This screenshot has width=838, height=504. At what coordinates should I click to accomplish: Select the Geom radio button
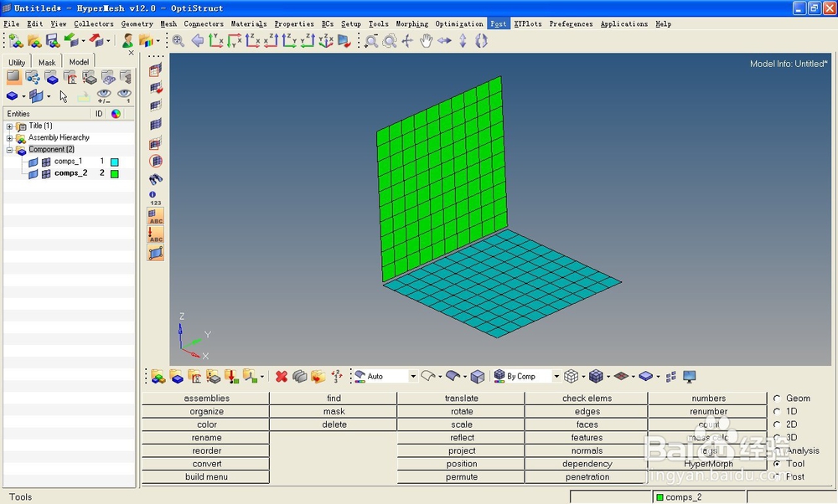pos(777,399)
